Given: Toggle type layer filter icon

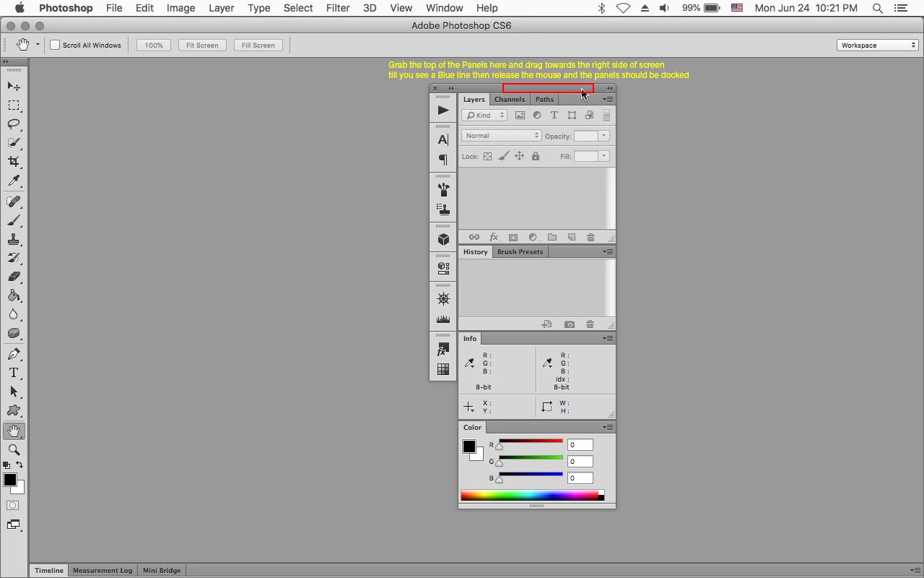Looking at the screenshot, I should (554, 116).
